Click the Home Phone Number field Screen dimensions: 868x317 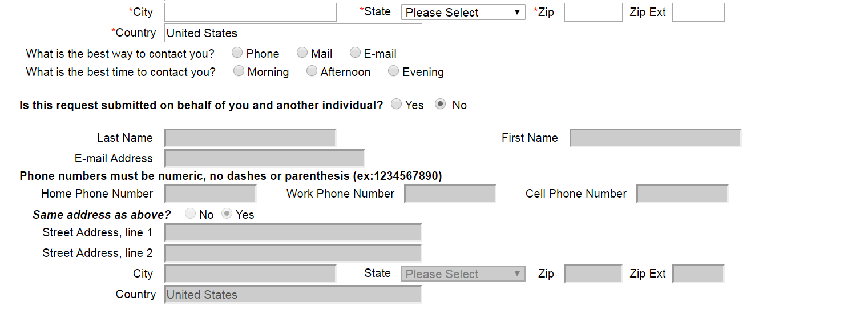pos(210,194)
